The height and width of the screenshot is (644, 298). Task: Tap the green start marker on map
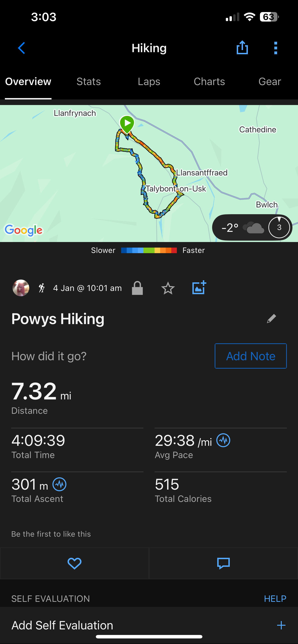[127, 124]
